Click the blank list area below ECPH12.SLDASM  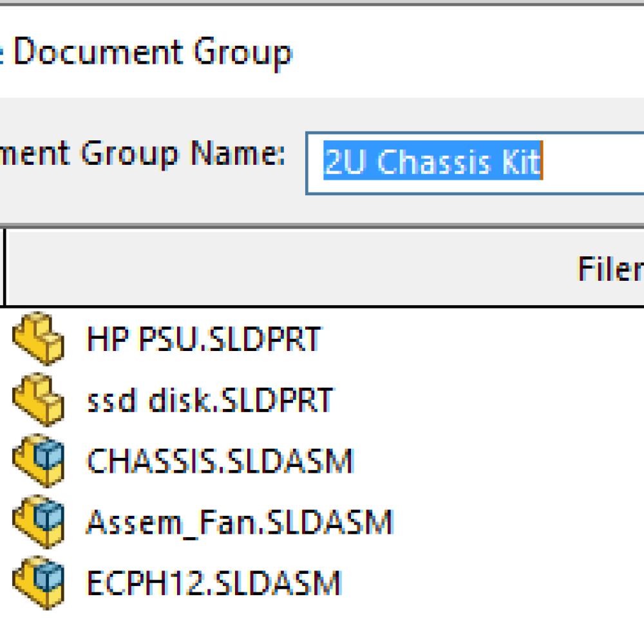point(322,621)
